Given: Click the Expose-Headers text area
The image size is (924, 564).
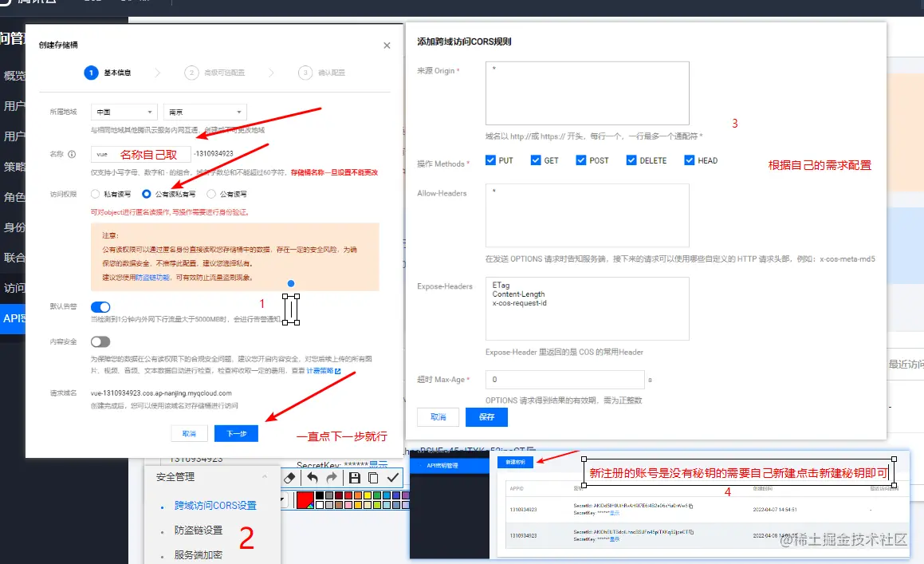Looking at the screenshot, I should [588, 309].
